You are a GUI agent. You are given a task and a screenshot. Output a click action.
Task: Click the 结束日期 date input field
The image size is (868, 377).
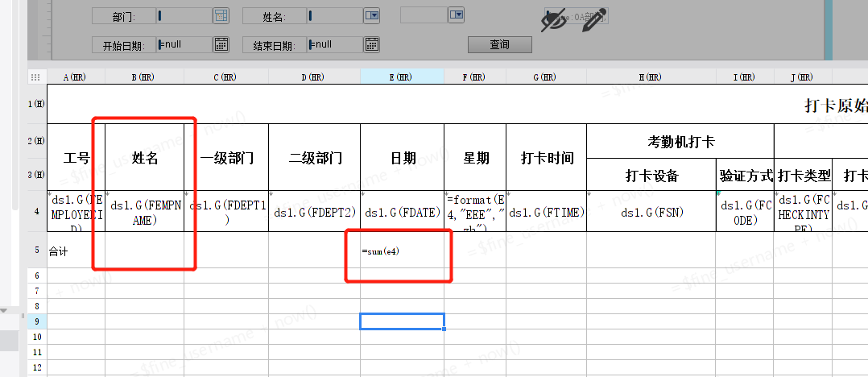[335, 44]
